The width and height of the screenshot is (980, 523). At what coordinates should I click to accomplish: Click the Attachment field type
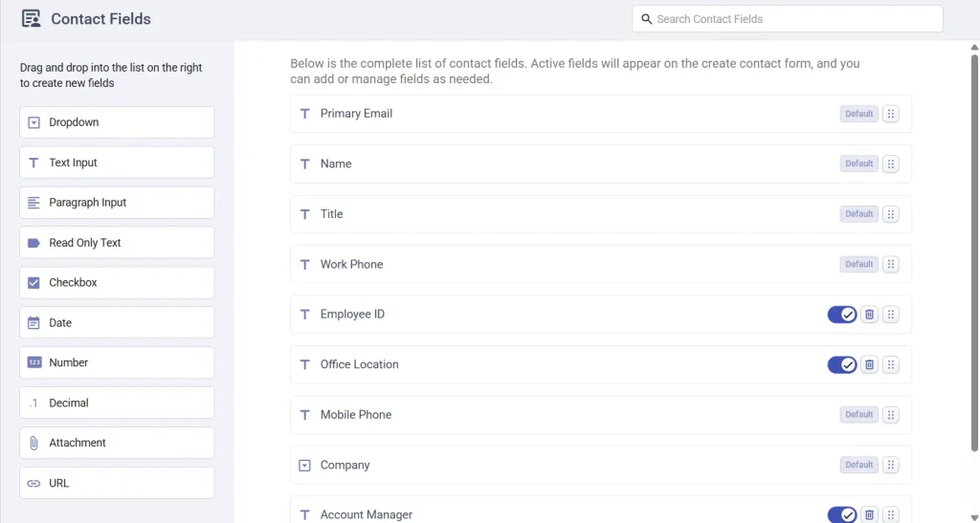116,443
